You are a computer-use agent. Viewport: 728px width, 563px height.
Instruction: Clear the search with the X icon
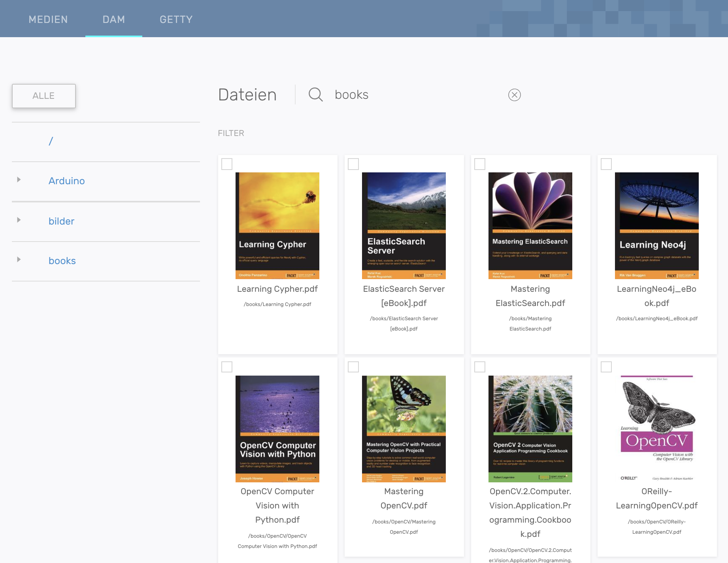point(514,95)
